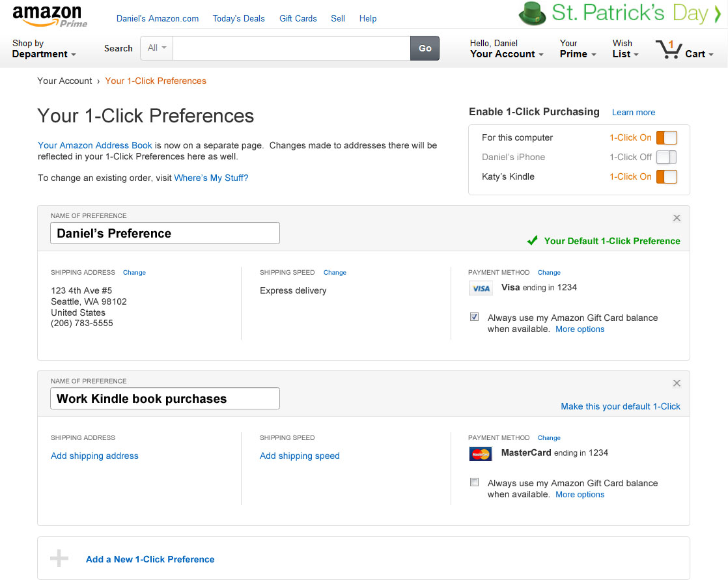
Task: Select the Sell nav link
Action: (338, 19)
